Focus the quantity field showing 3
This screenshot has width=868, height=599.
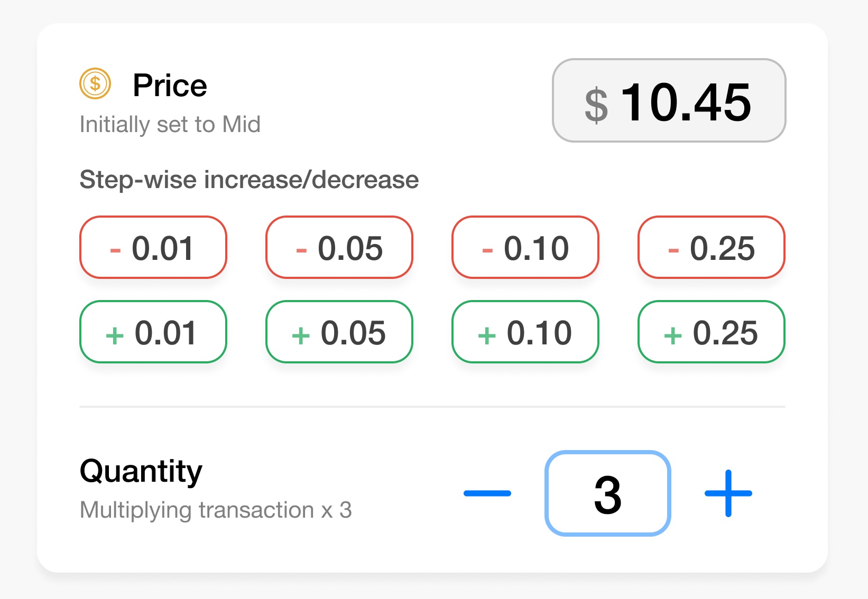608,493
